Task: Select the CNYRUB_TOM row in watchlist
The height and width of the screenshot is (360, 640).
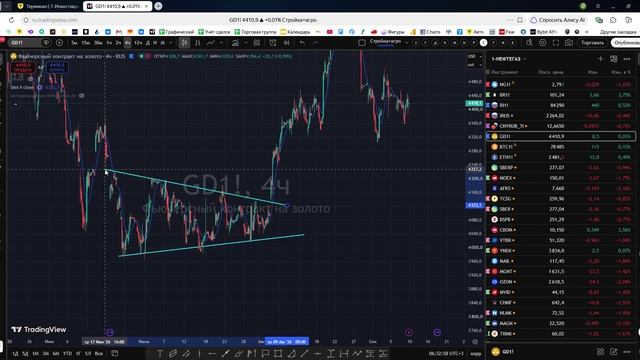Action: pos(560,126)
